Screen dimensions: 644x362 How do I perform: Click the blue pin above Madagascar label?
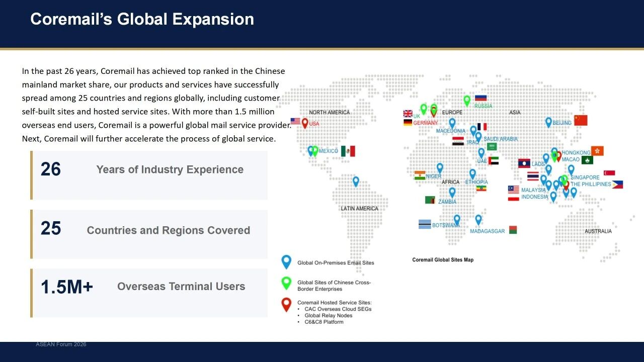(478, 220)
